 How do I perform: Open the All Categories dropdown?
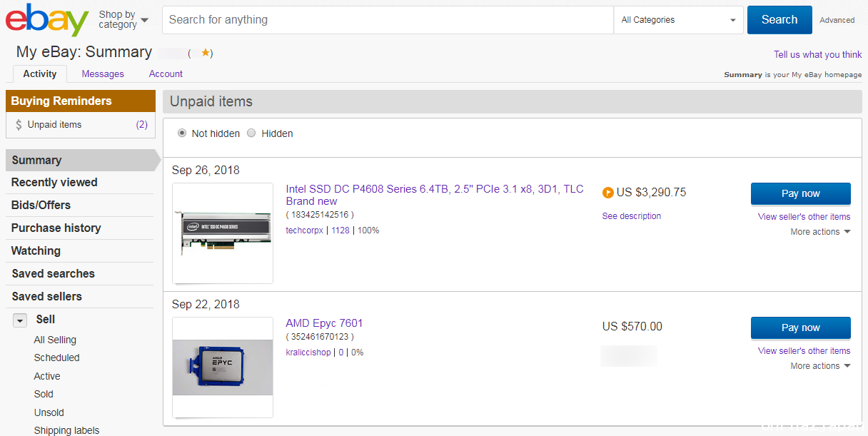coord(678,20)
